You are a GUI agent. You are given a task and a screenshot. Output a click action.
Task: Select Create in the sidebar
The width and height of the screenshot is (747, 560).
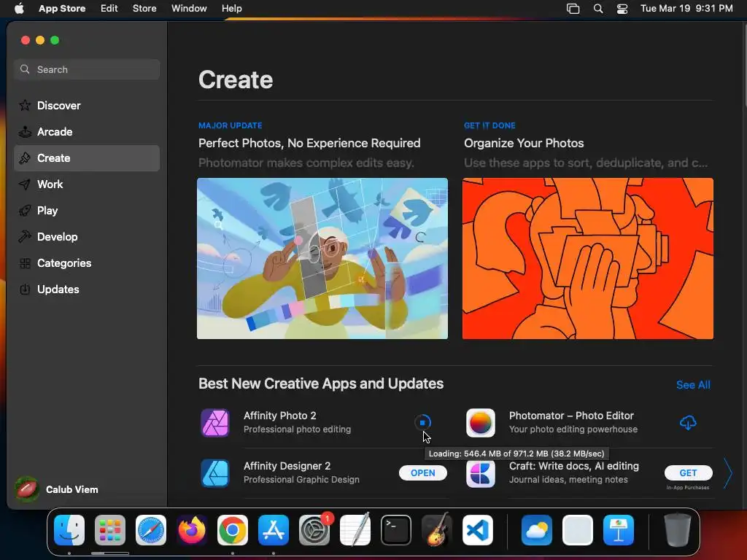click(87, 158)
